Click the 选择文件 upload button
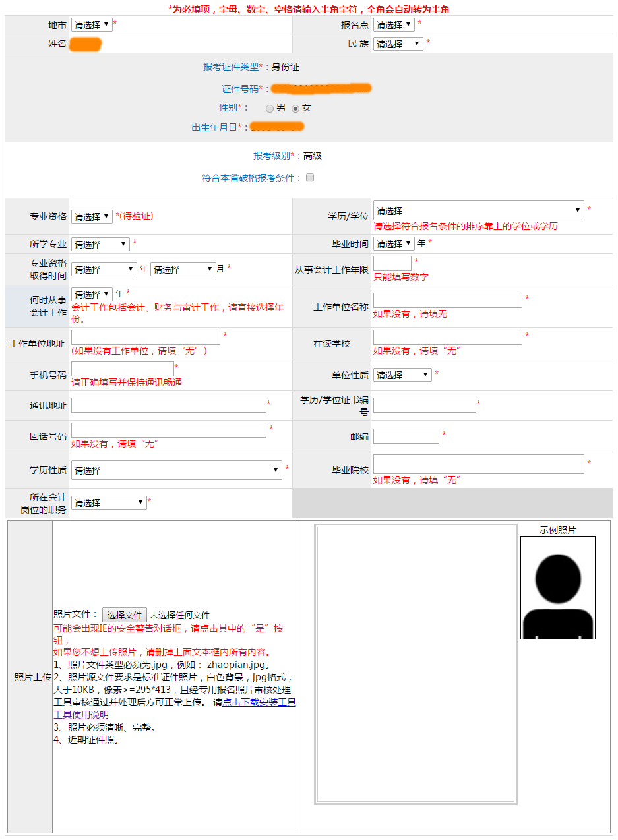Image resolution: width=618 pixels, height=840 pixels. [124, 615]
